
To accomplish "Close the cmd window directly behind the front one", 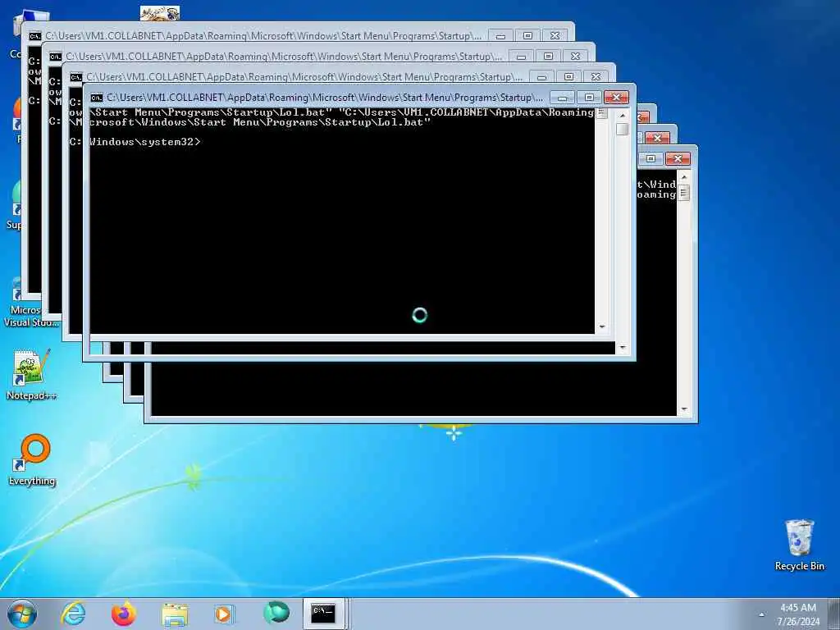I will tap(596, 77).
